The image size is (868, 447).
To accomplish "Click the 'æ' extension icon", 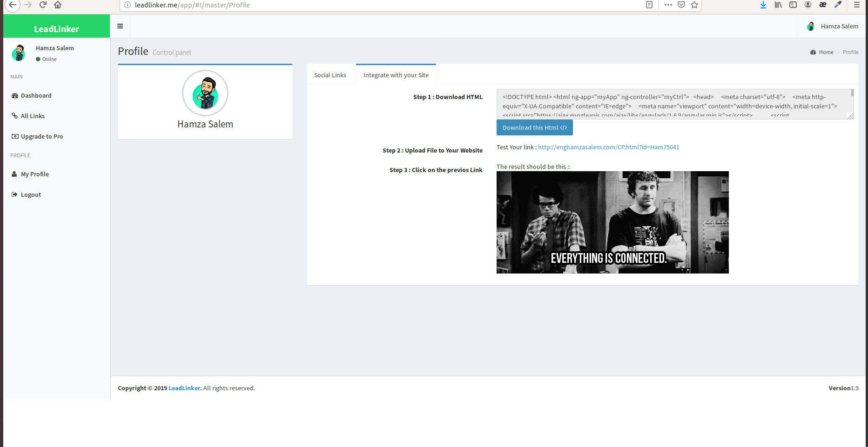I will coord(823,5).
